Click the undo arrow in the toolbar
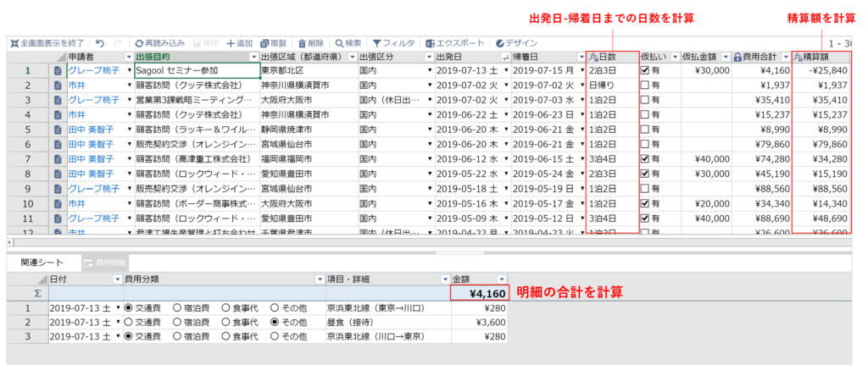Viewport: 868px width, 376px height. (100, 43)
